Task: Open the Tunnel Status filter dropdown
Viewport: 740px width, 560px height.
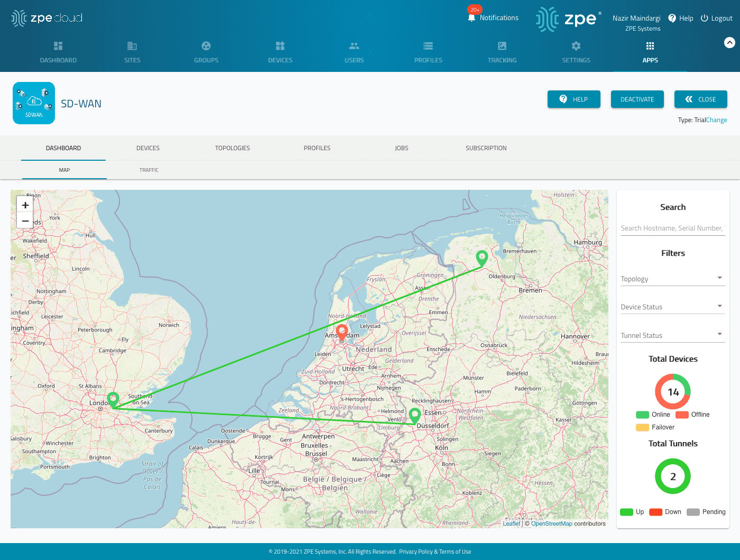Action: pos(672,335)
